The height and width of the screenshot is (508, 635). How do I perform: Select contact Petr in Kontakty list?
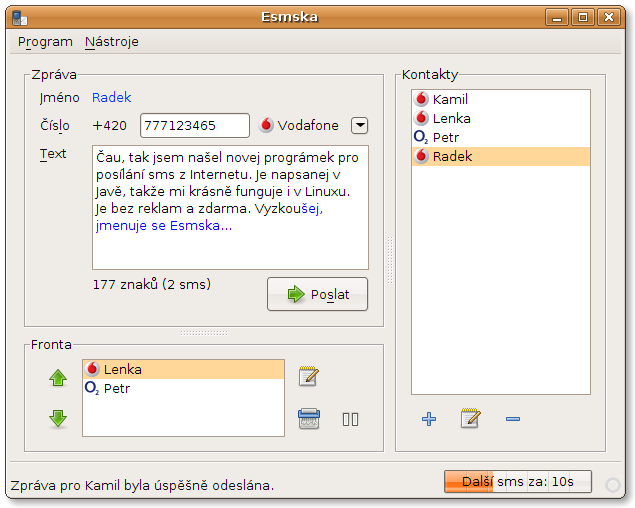(x=501, y=137)
